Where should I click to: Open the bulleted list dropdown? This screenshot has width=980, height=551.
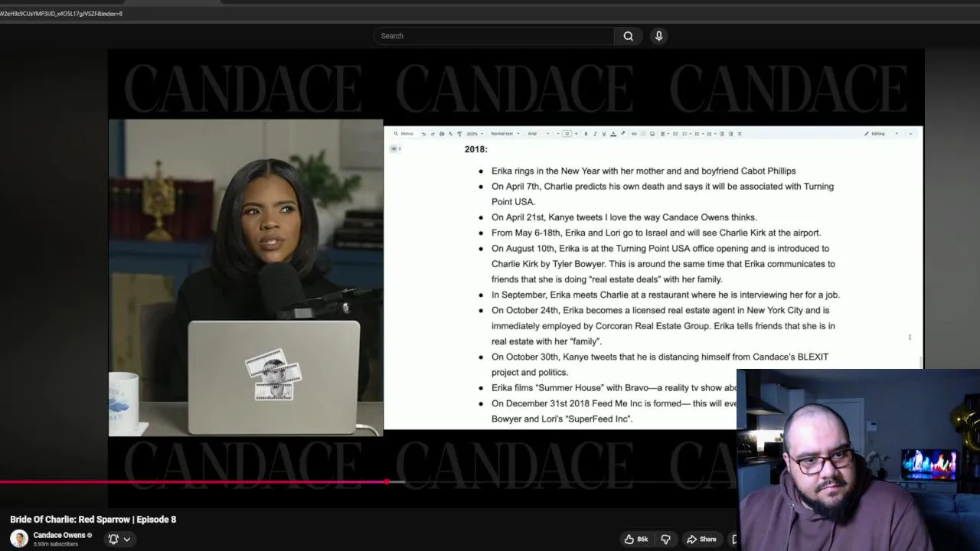(698, 134)
